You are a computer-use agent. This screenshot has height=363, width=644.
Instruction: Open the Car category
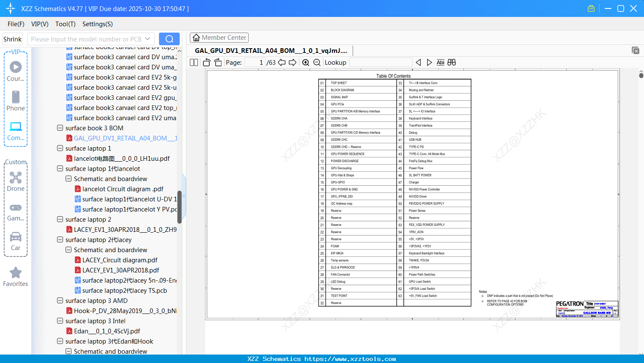16,241
